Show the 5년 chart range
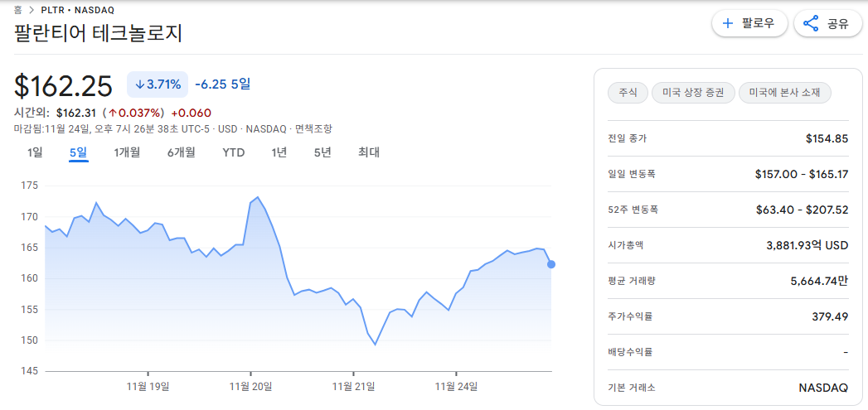The width and height of the screenshot is (868, 410). tap(322, 152)
